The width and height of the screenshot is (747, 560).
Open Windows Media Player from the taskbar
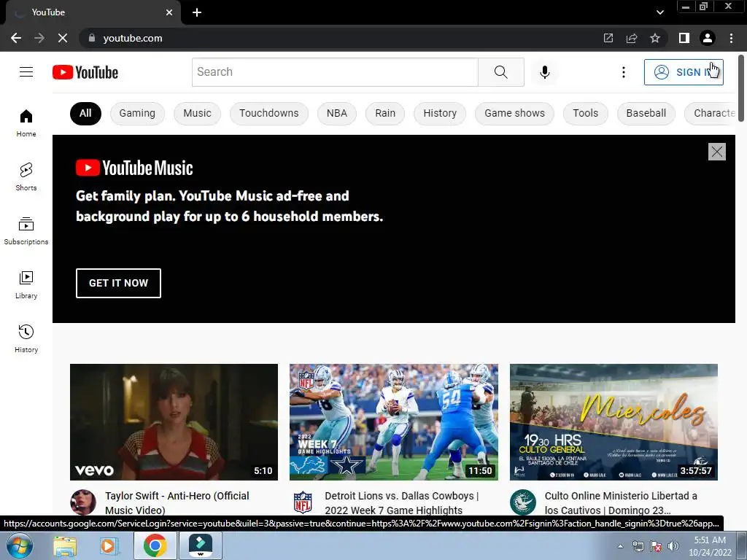coord(109,546)
